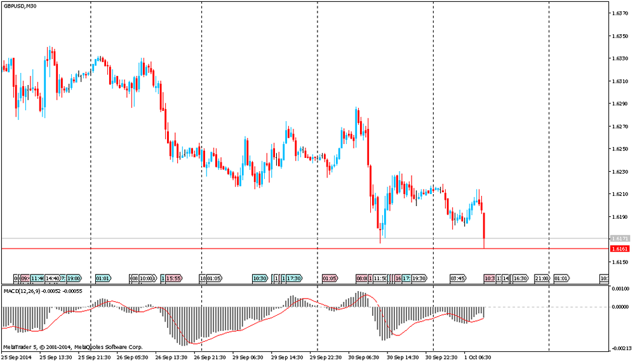Open the cyan 01:01 event flag
The image size is (635, 364).
point(104,278)
